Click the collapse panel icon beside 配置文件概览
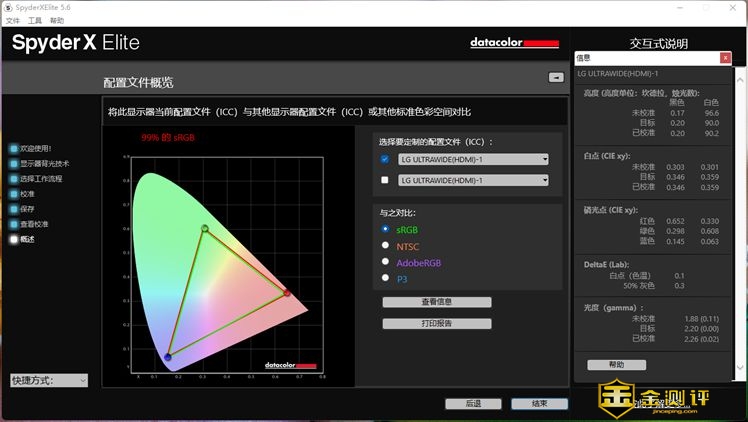The height and width of the screenshot is (422, 748). [556, 78]
